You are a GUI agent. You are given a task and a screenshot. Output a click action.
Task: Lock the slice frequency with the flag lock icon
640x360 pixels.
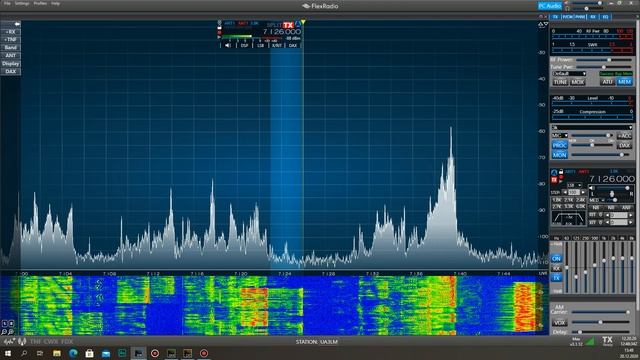(x=220, y=28)
